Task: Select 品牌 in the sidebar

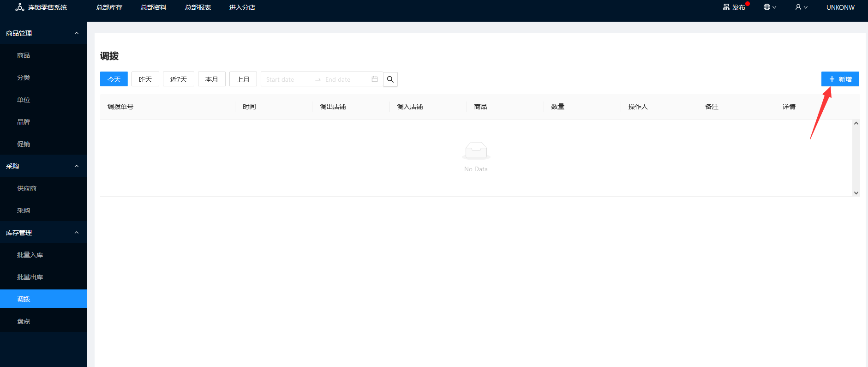Action: [x=43, y=122]
